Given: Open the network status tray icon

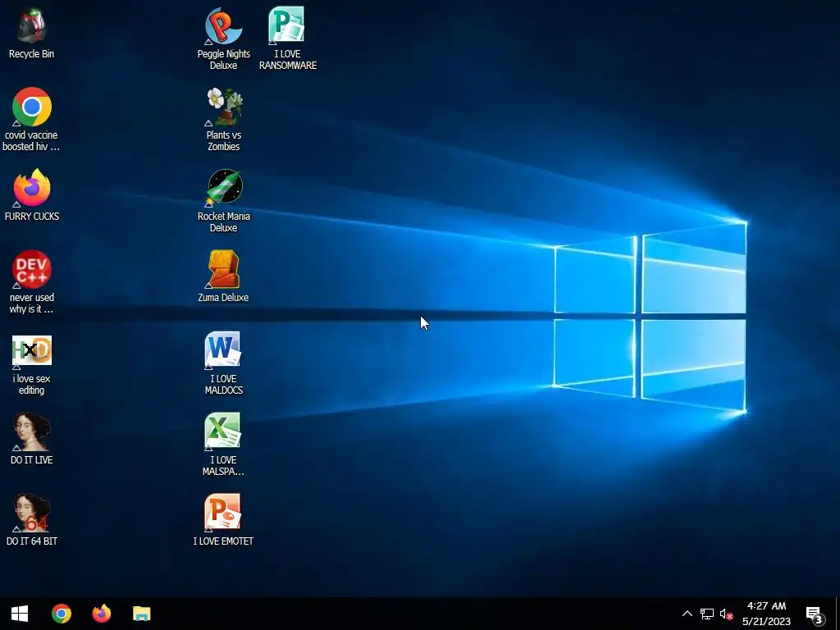Looking at the screenshot, I should (707, 614).
